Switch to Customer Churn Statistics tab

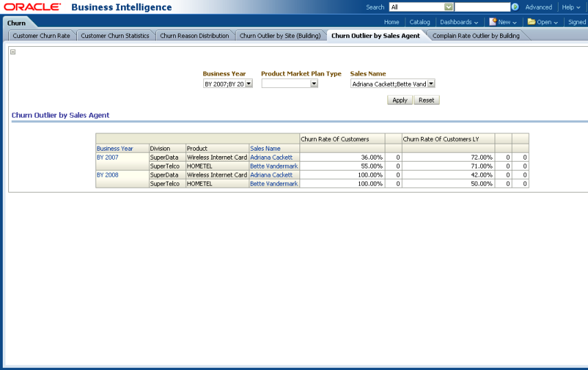click(115, 36)
